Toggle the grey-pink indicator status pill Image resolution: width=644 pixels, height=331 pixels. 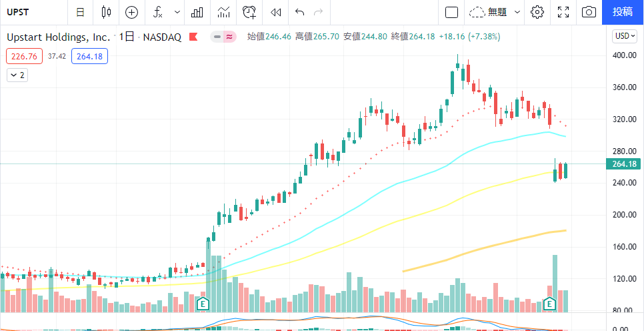223,37
